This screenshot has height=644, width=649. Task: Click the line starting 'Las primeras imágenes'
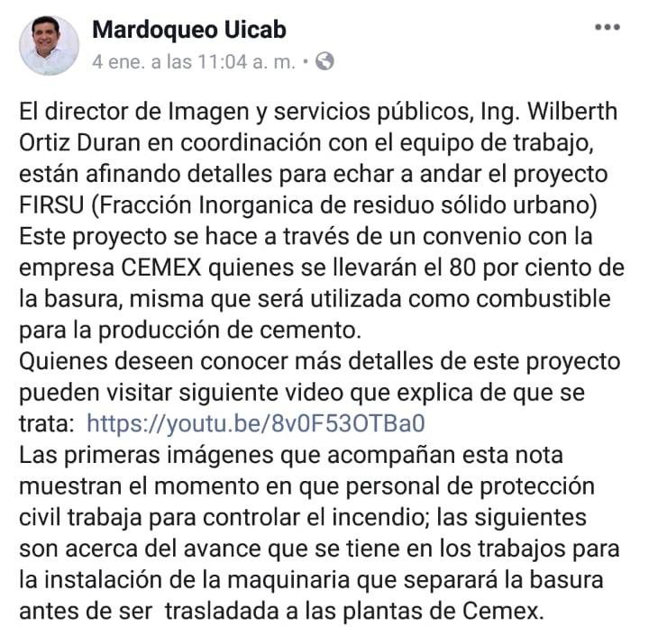291,455
